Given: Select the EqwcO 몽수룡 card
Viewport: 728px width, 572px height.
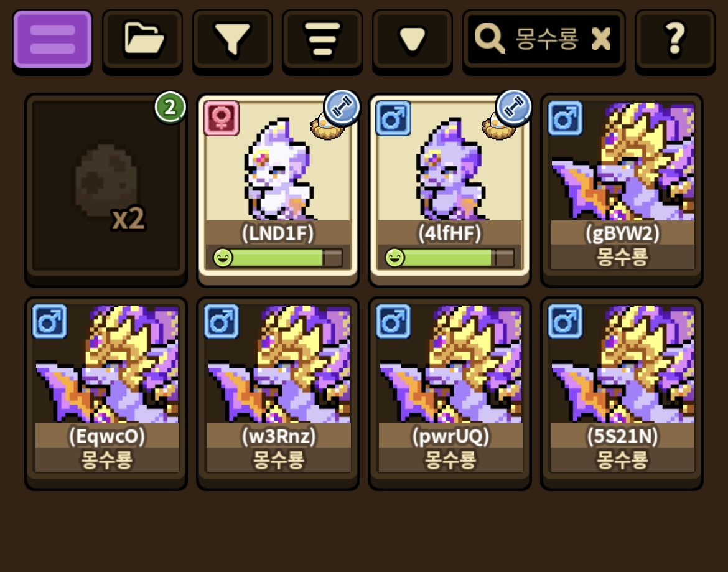Looking at the screenshot, I should coord(106,392).
